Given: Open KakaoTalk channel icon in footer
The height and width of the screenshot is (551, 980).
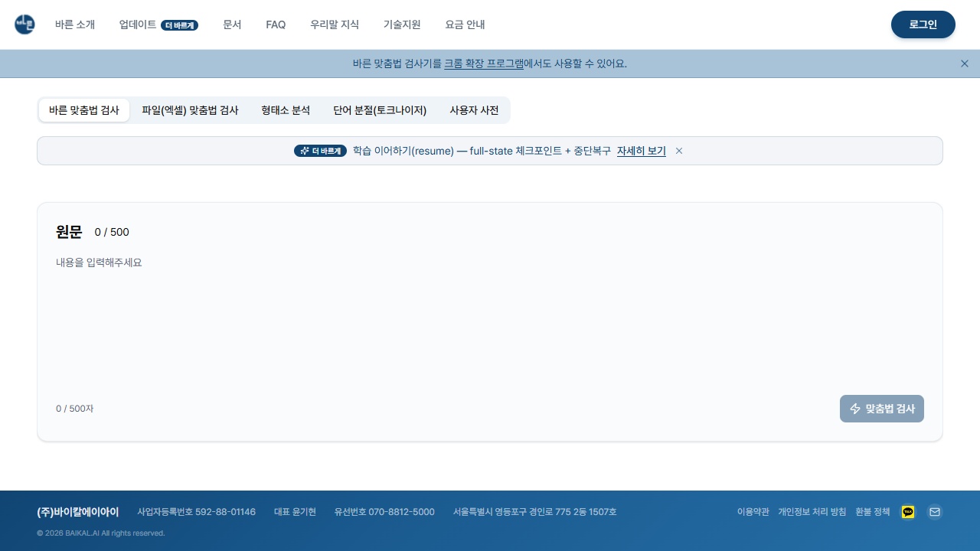Looking at the screenshot, I should (x=908, y=512).
